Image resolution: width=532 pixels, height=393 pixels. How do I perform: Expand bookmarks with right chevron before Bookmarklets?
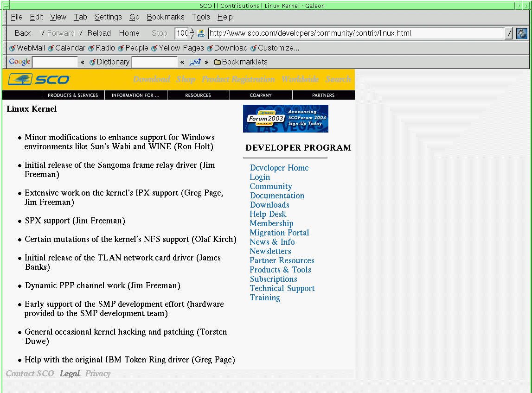[x=206, y=62]
